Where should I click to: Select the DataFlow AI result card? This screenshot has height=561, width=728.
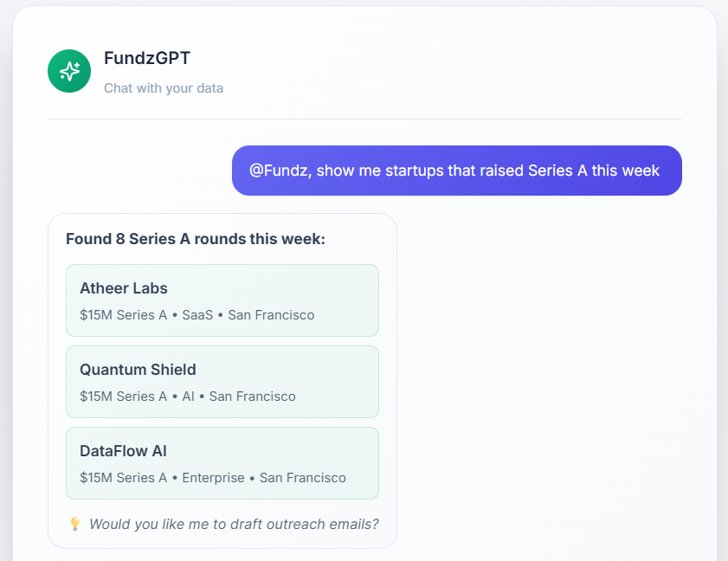coord(222,462)
